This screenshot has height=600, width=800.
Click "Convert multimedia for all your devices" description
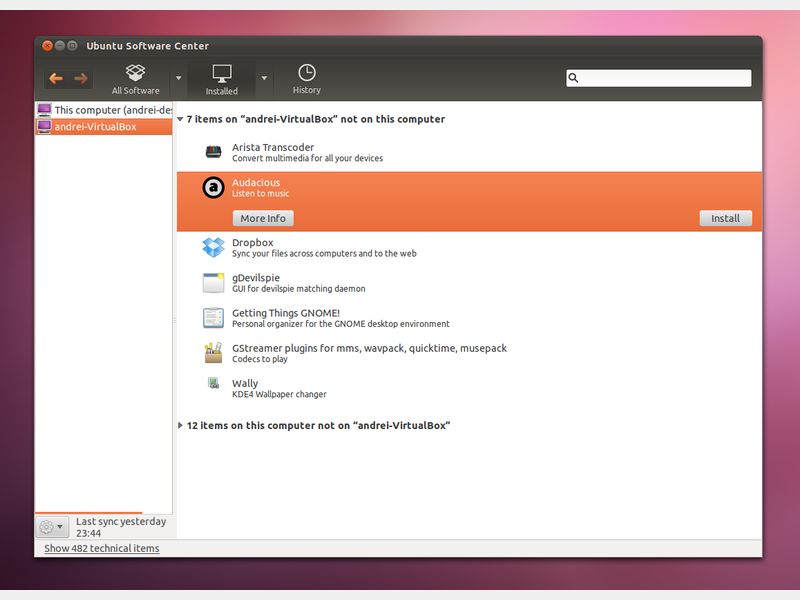308,158
